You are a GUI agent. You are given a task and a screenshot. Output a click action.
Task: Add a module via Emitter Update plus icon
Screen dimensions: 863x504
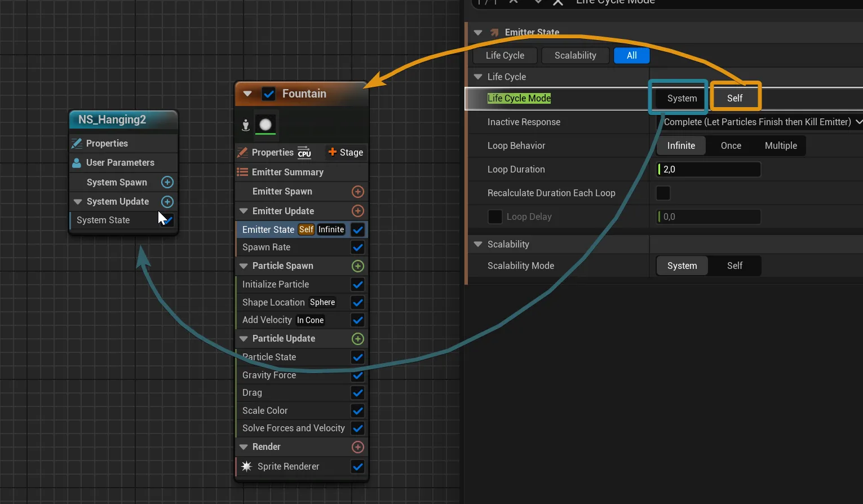click(x=357, y=211)
